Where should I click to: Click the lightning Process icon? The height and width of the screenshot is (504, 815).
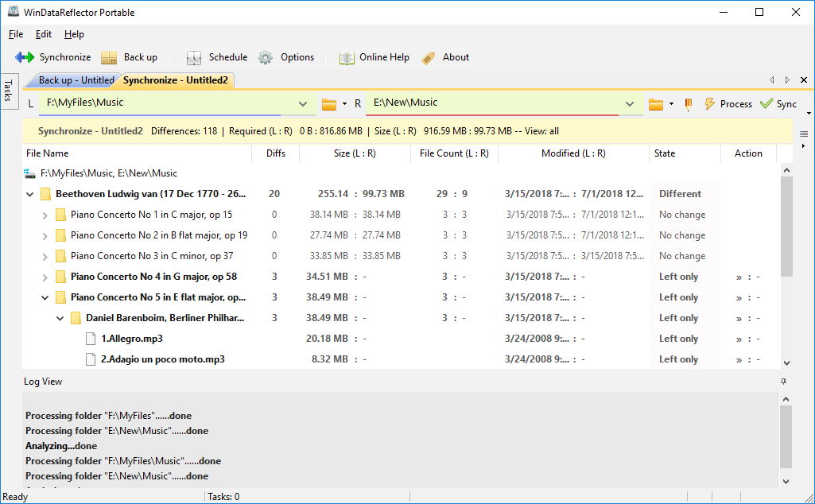click(x=709, y=104)
